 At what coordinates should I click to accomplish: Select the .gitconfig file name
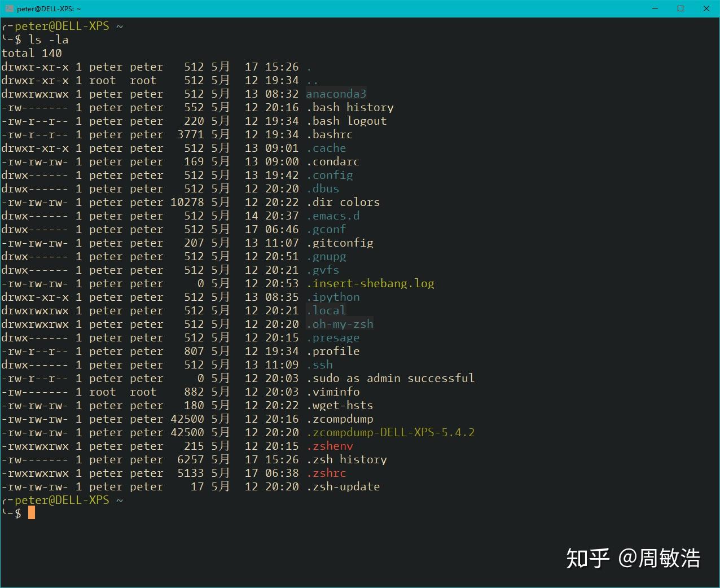point(340,243)
